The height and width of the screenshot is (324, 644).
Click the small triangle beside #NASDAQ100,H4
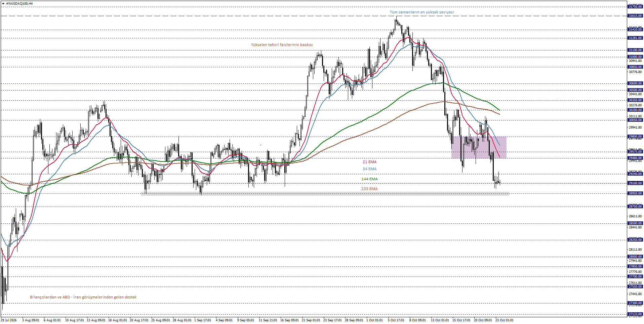point(3,4)
